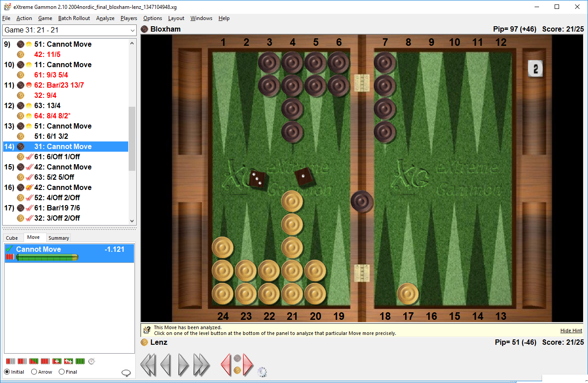Select the Initial radio button
Image resolution: width=588 pixels, height=383 pixels.
click(7, 372)
